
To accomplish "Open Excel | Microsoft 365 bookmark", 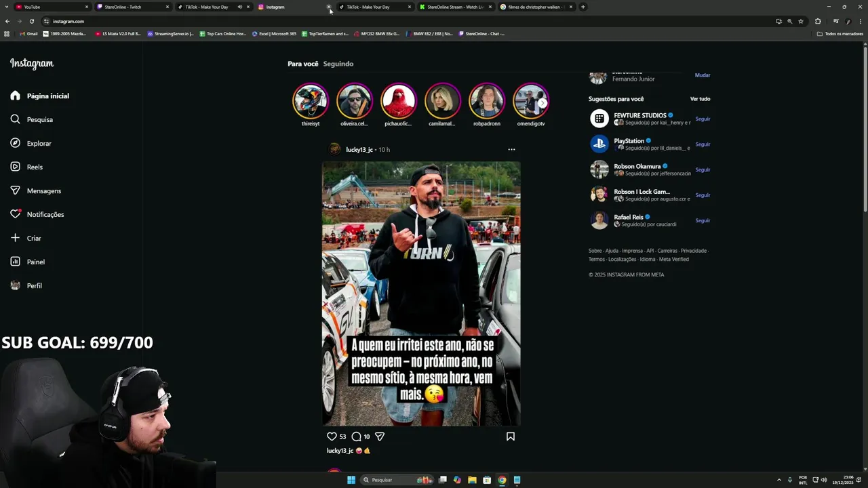I will click(x=274, y=33).
